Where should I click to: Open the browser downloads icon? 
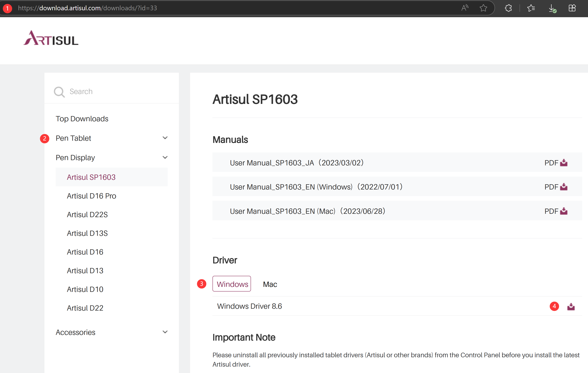pos(552,8)
